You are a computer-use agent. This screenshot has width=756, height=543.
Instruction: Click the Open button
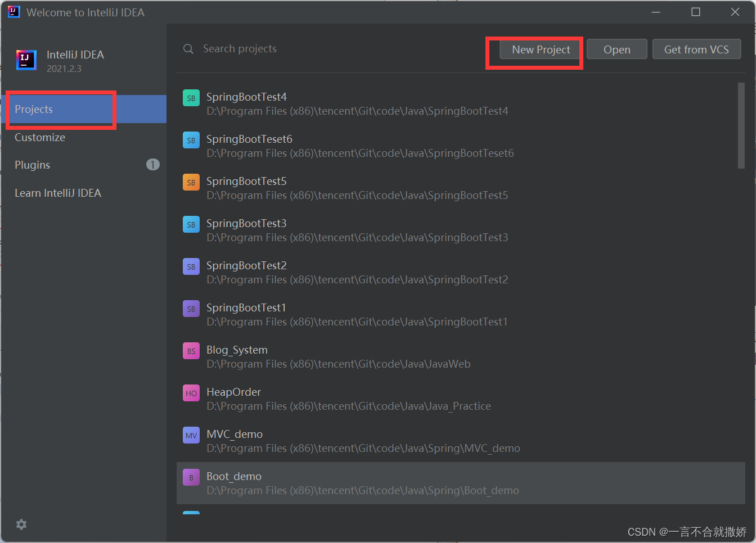point(617,49)
